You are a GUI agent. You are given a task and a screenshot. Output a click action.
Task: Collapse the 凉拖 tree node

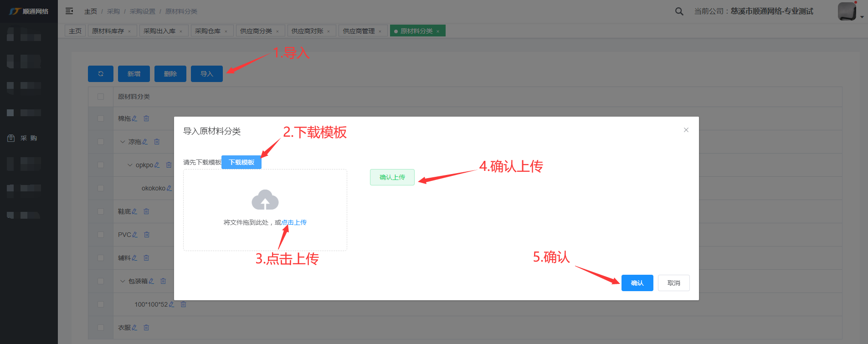click(x=123, y=142)
